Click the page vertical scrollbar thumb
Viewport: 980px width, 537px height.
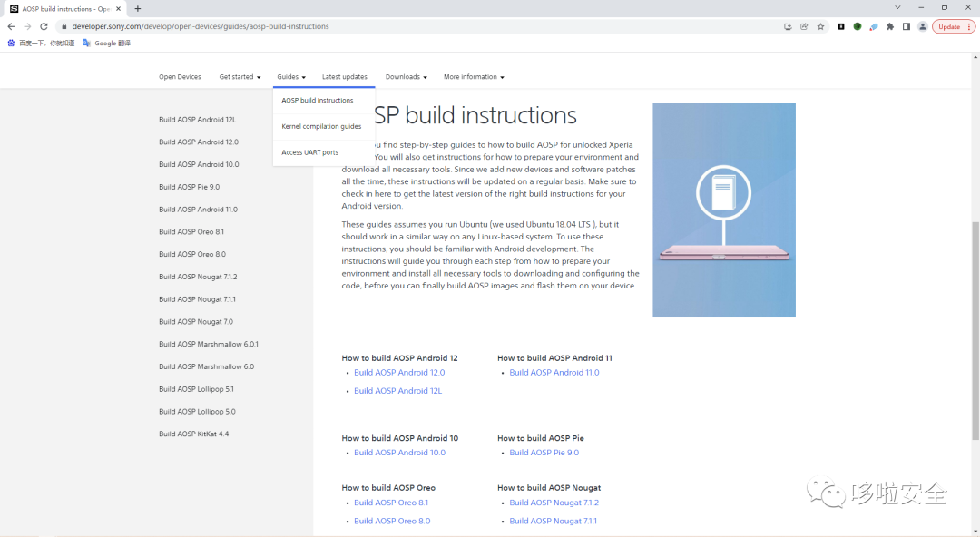975,330
